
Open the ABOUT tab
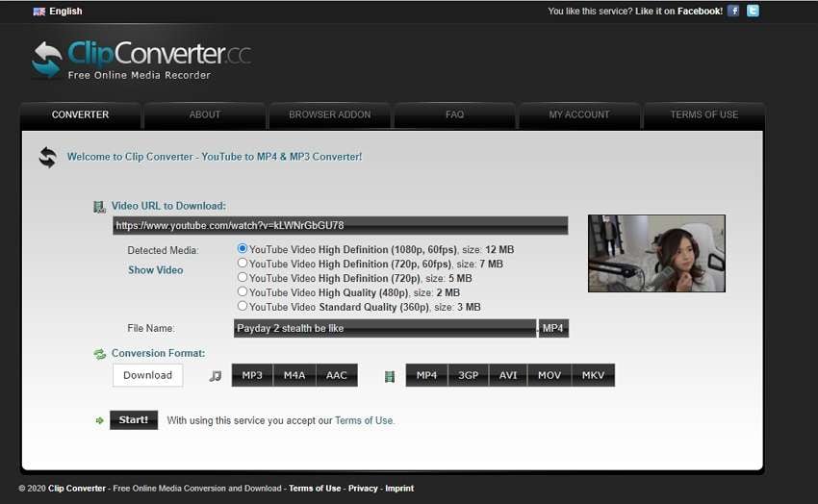(x=205, y=115)
